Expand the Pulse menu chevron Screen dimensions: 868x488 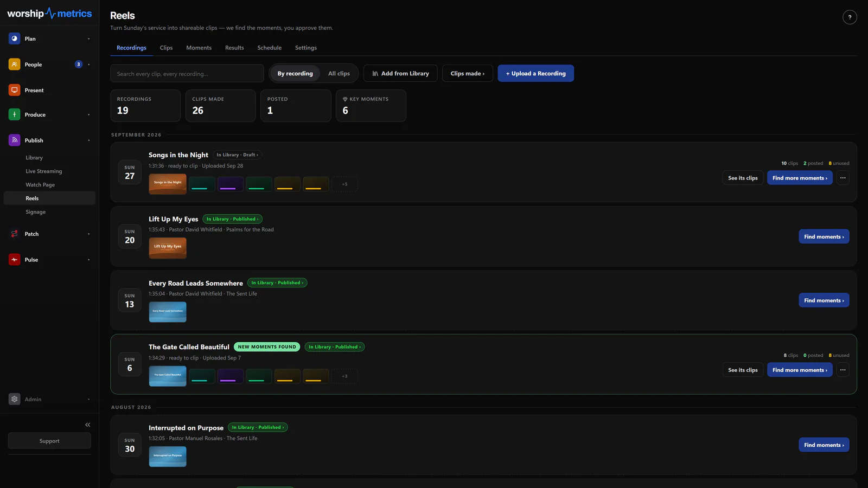(89, 260)
